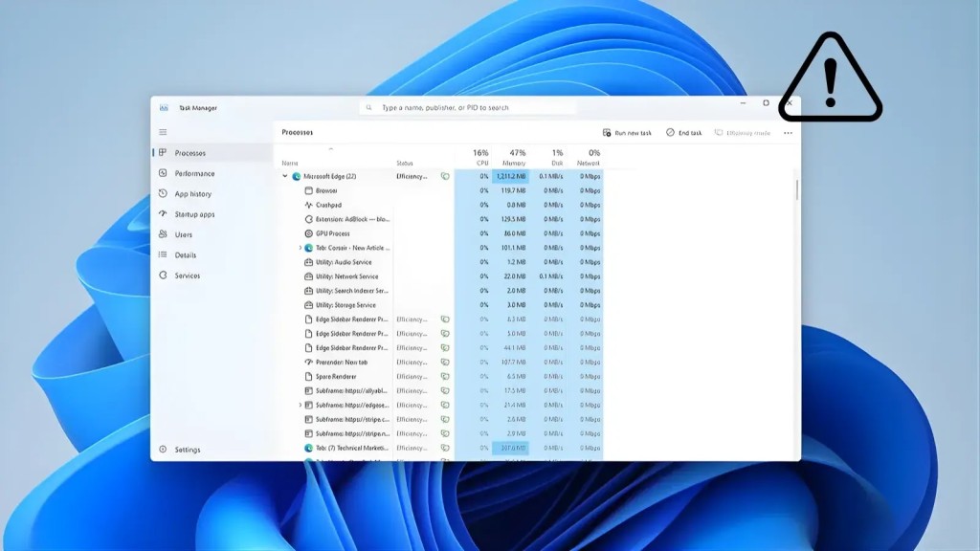Select Processes in the navigation pane
Image resolution: width=980 pixels, height=551 pixels.
point(188,153)
